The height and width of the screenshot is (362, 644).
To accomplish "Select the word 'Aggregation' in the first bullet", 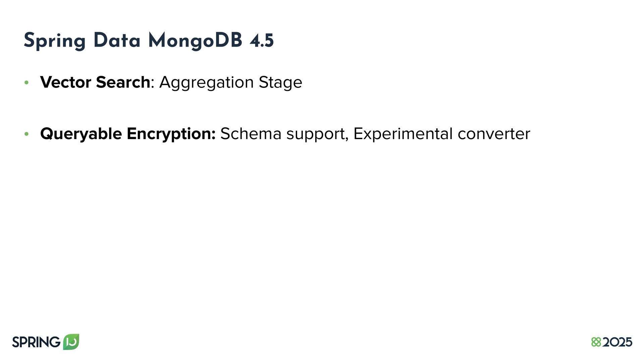I will [x=206, y=83].
